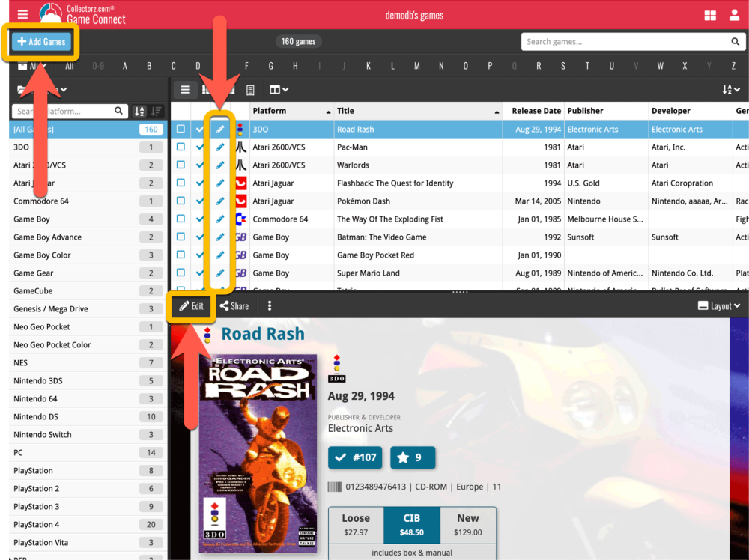
Task: Switch to card details view icon
Action: pyautogui.click(x=250, y=90)
